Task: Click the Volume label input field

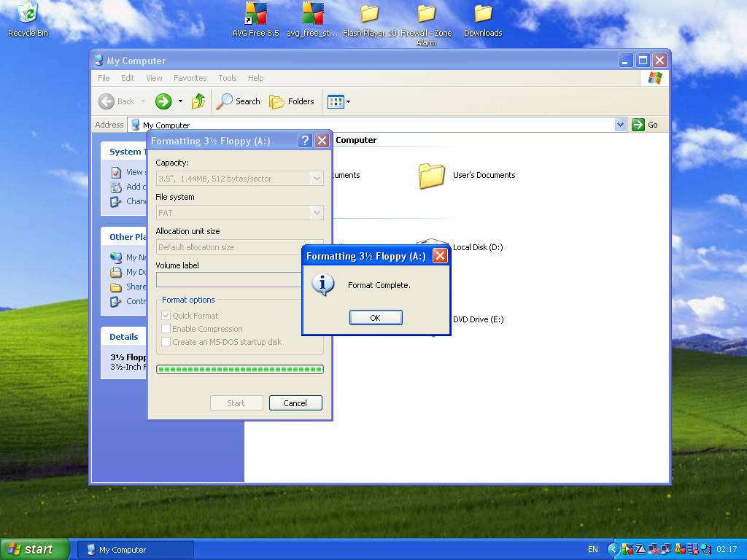Action: (229, 280)
